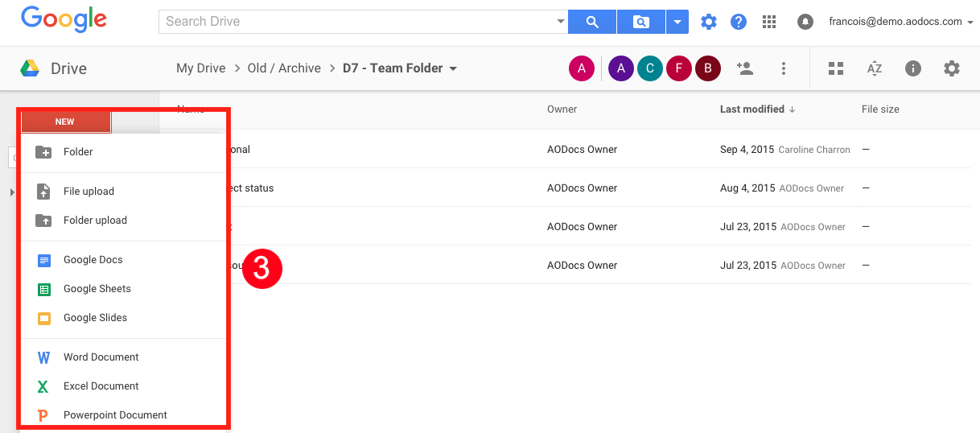Select Folder upload menu item
The height and width of the screenshot is (433, 980).
(122, 221)
